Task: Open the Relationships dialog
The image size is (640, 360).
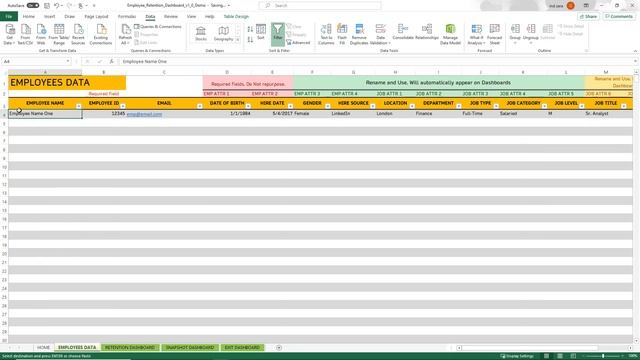Action: 427,32
